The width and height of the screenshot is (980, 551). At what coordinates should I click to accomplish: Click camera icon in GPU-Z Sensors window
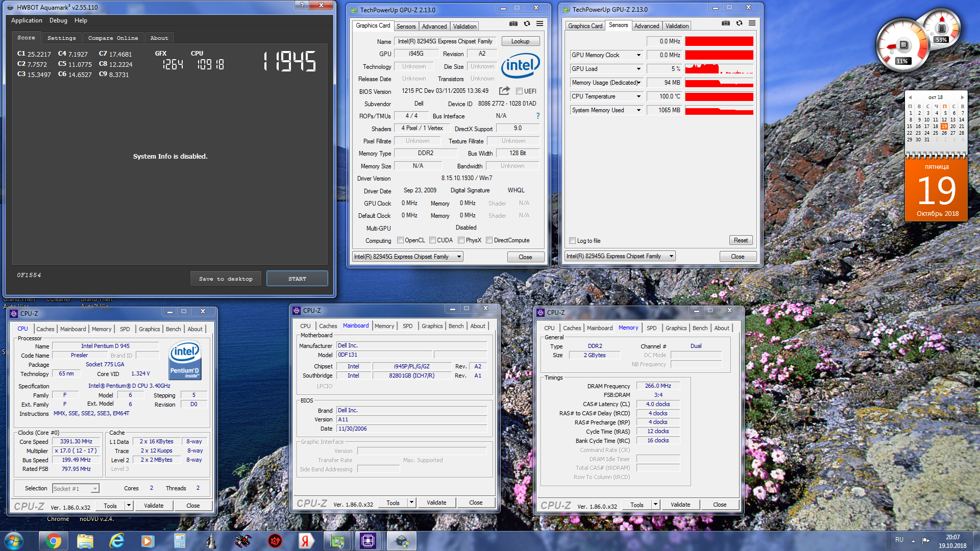click(726, 23)
